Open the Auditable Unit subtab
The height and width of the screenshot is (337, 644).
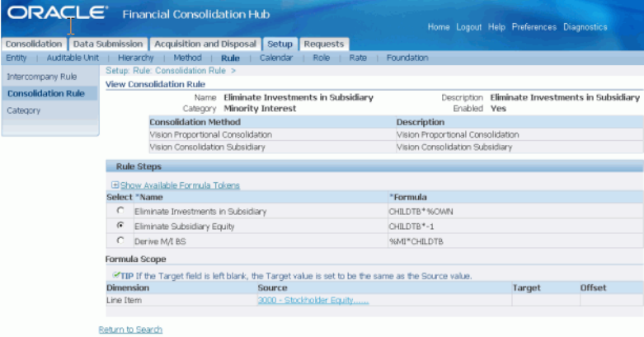point(73,58)
